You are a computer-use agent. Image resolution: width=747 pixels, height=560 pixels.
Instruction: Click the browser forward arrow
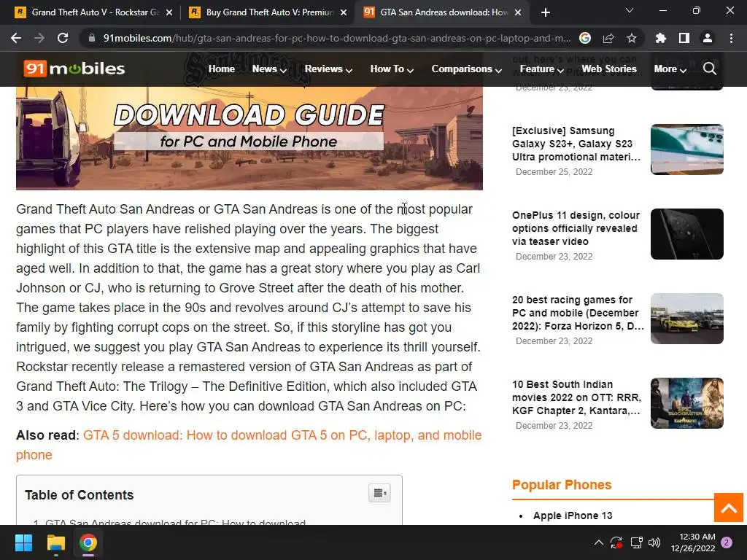point(39,38)
